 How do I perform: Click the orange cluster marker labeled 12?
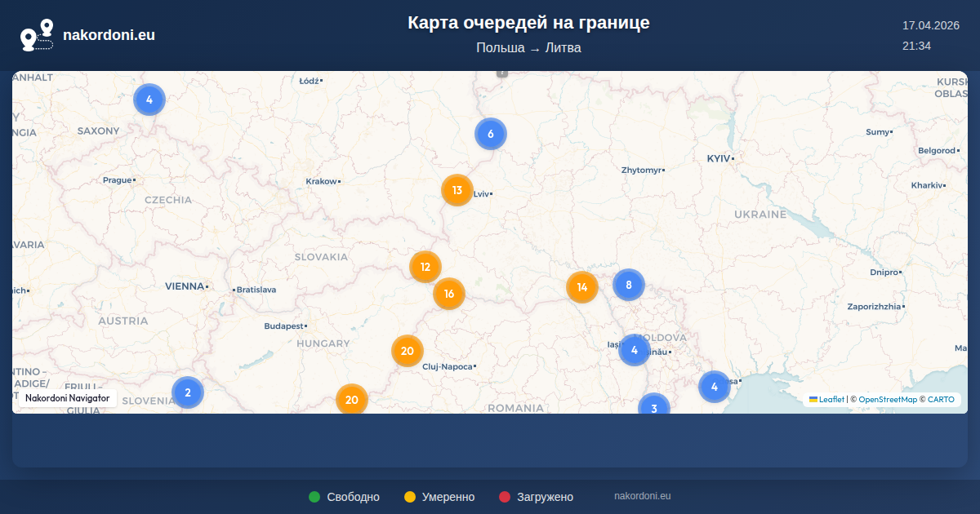425,267
